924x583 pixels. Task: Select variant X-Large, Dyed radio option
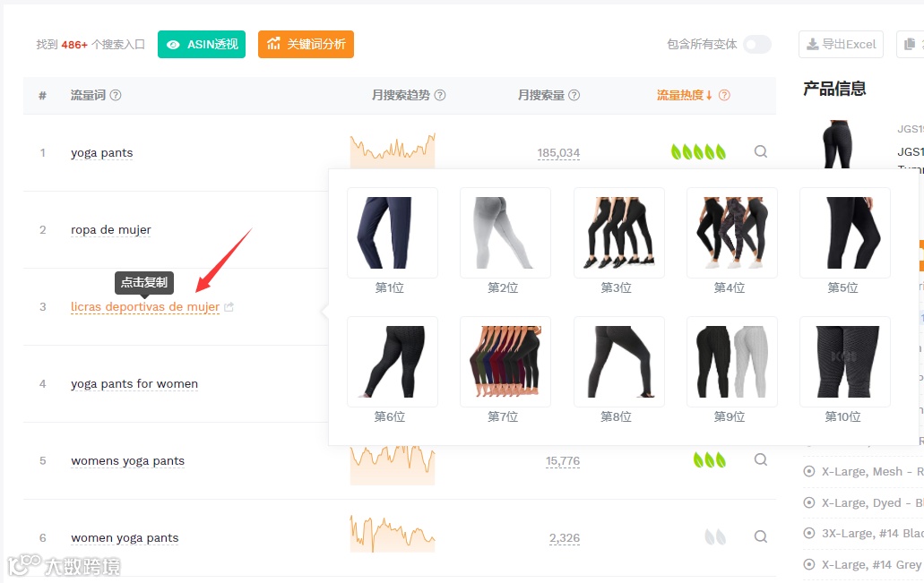coord(809,502)
